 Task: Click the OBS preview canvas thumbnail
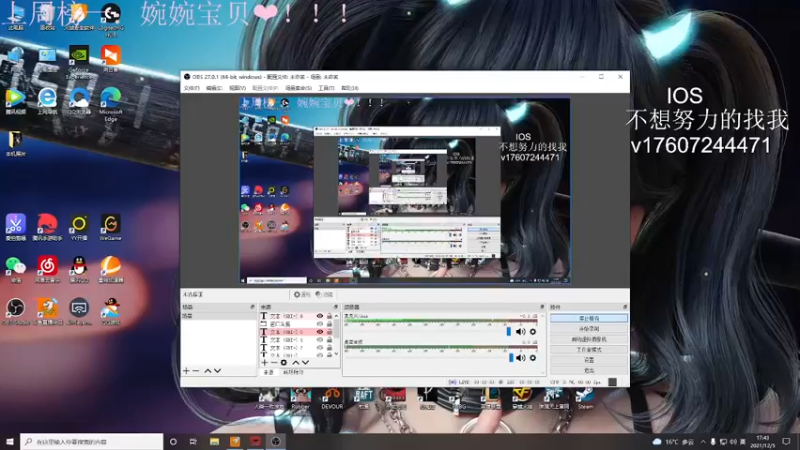[405, 190]
